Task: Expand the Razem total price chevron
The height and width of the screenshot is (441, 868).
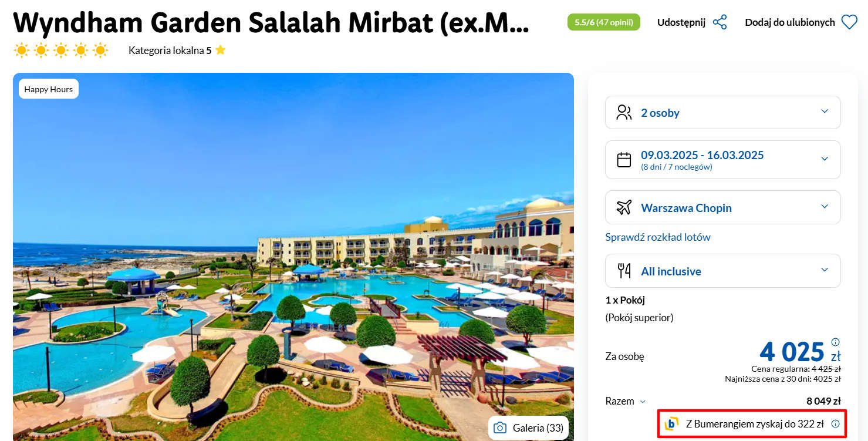Action: tap(643, 402)
